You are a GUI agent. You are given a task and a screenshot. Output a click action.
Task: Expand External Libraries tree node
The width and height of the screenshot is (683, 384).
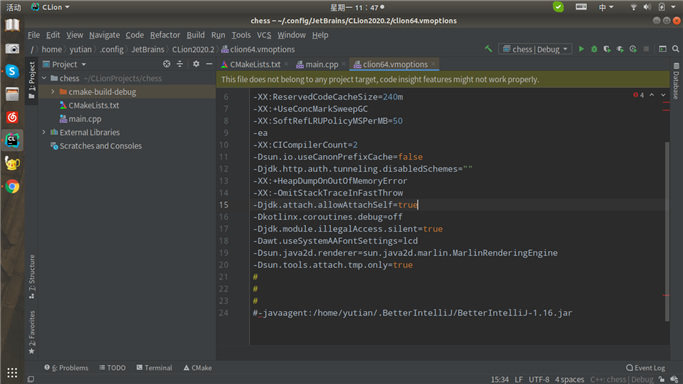pos(44,132)
